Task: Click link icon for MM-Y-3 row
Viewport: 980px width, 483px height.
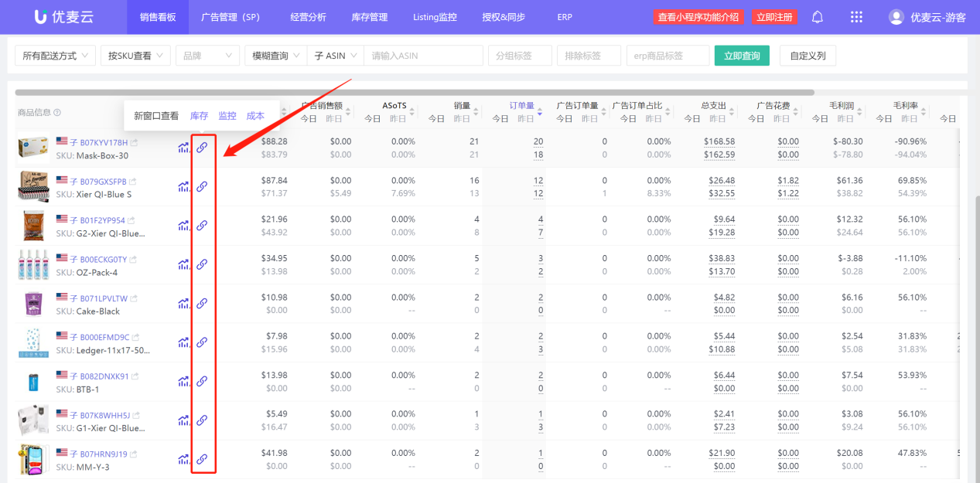Action: pyautogui.click(x=202, y=459)
